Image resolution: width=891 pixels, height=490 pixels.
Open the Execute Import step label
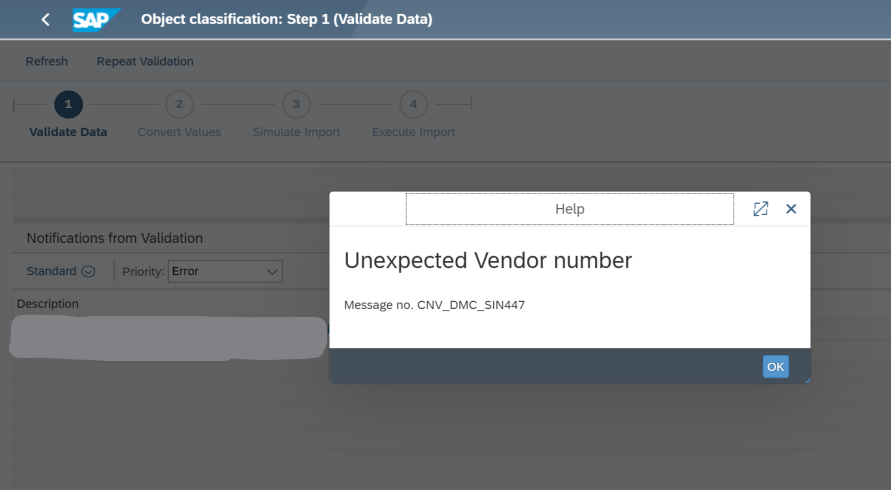(x=414, y=132)
